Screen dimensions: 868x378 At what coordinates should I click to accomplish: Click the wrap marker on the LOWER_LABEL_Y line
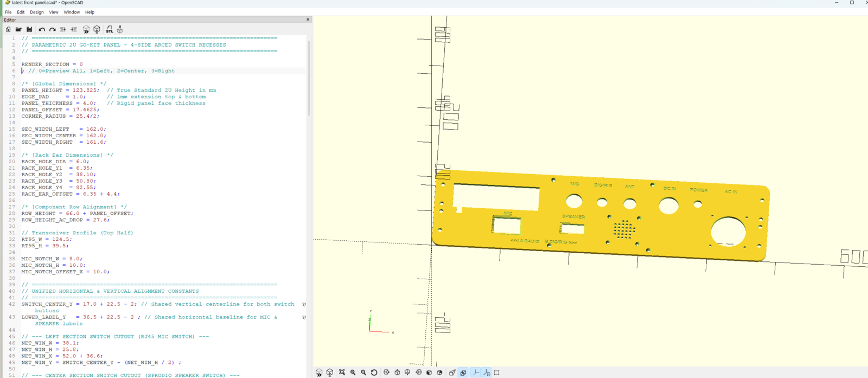pos(304,317)
